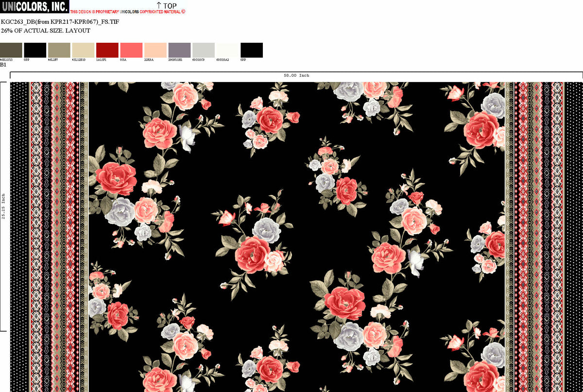Select the light gray 60O10C9 swatch
The image size is (583, 392).
point(204,50)
